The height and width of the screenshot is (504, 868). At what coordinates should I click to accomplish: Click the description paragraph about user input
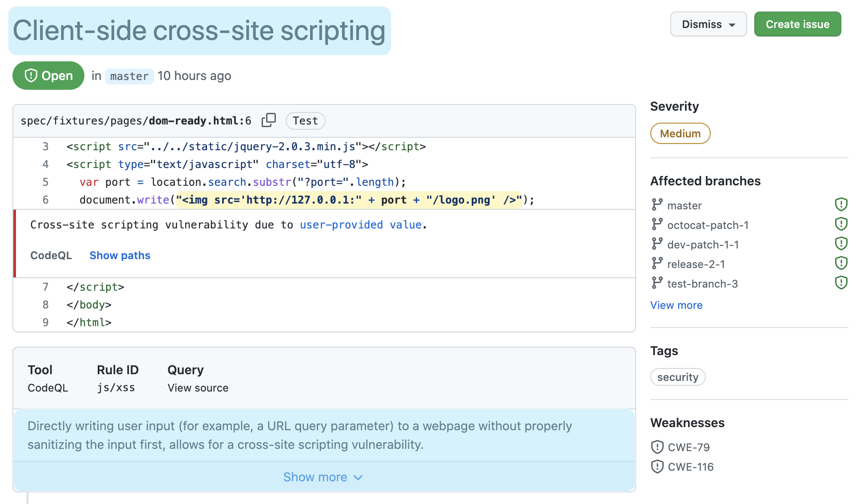click(x=299, y=435)
